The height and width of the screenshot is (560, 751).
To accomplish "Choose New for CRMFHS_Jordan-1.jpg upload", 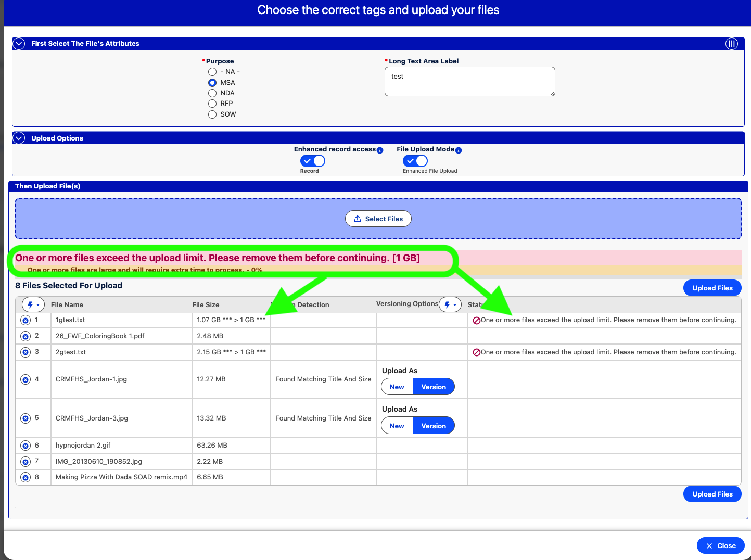I will 397,387.
